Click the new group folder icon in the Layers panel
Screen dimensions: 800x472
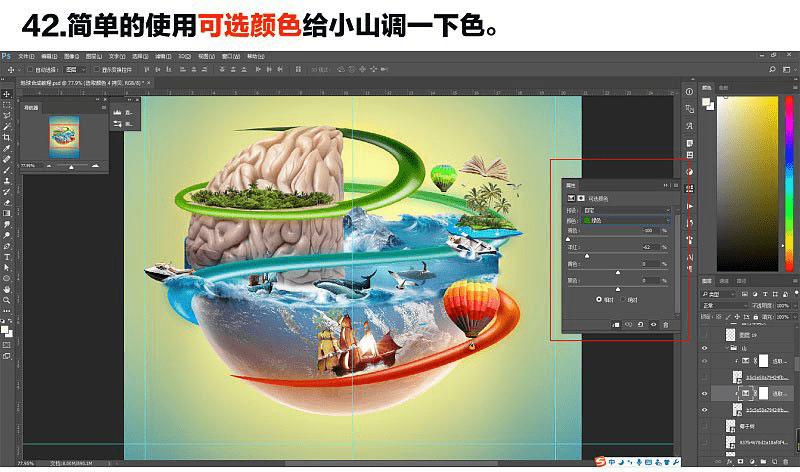(763, 461)
